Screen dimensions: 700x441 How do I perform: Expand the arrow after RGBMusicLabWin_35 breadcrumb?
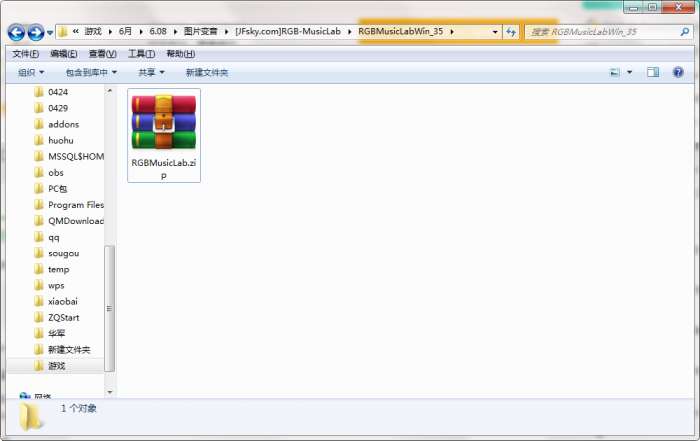452,32
